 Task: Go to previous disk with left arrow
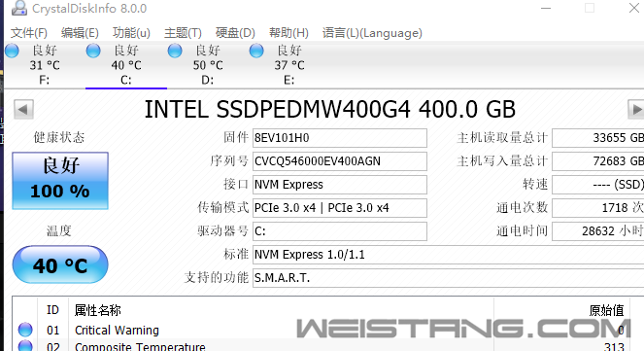[23, 109]
